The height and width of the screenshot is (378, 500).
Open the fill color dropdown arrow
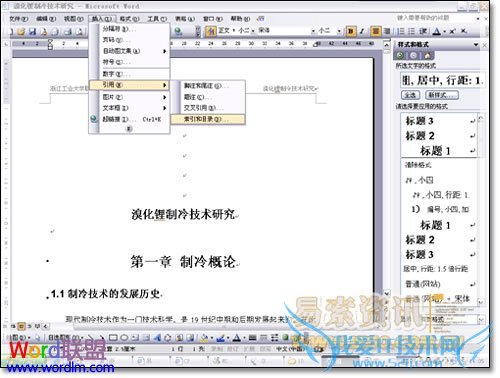click(212, 338)
